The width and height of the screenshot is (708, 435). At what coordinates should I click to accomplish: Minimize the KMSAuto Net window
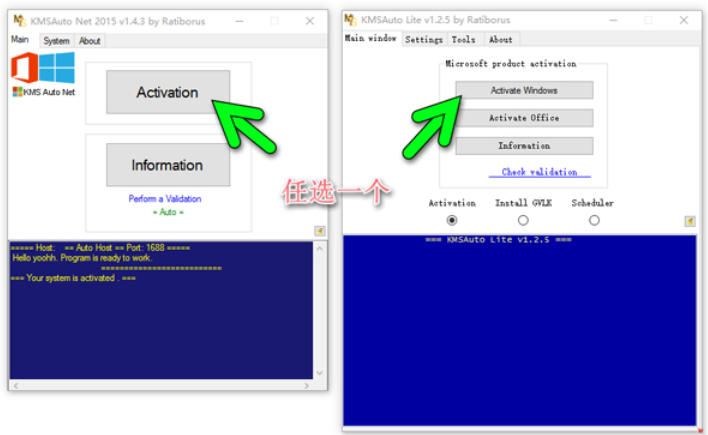(x=240, y=21)
